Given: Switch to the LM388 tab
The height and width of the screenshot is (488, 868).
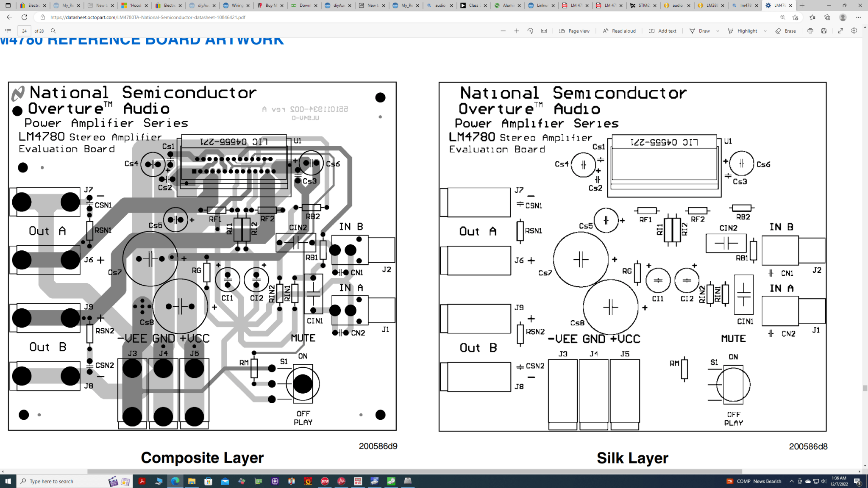Looking at the screenshot, I should 710,6.
